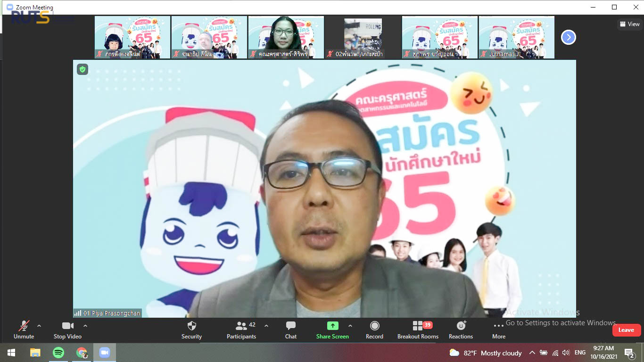Screen dimensions: 644x362
Task: Click the name label '01 Piya Prasongchan'
Action: [x=112, y=313]
